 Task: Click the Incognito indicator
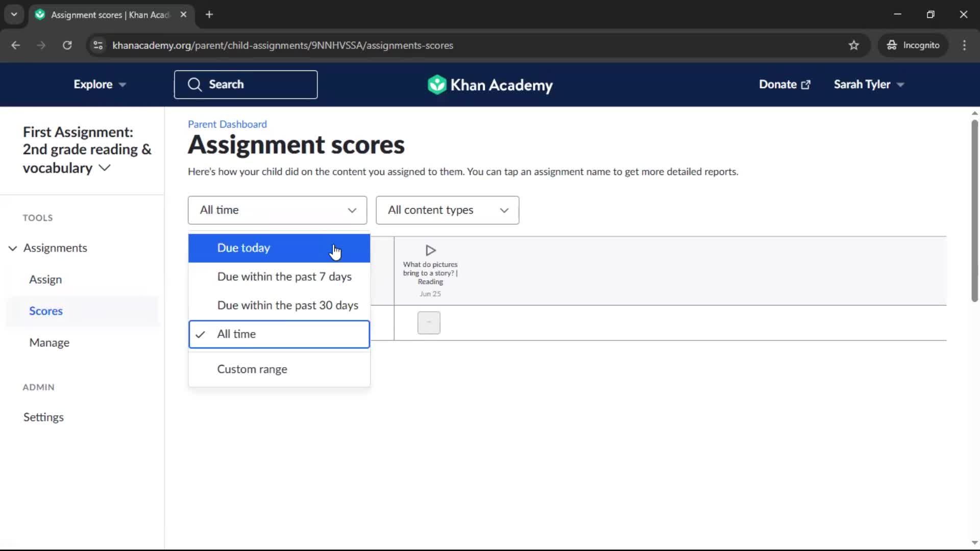(x=913, y=45)
